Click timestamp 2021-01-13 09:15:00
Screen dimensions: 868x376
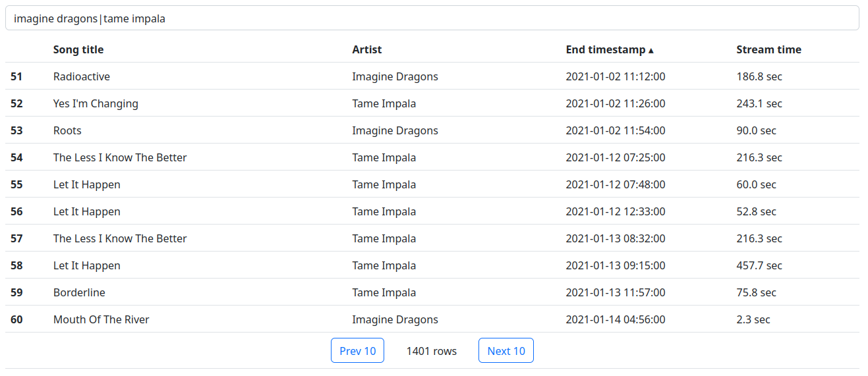pos(616,265)
